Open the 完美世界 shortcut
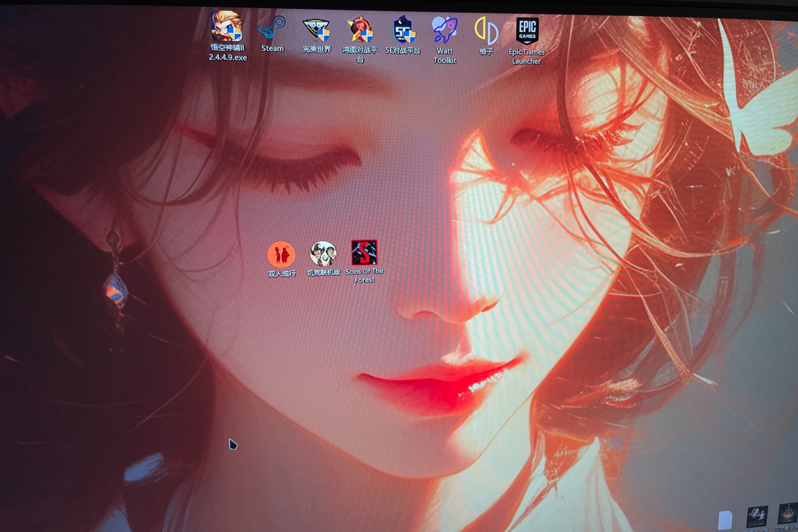This screenshot has width=798, height=532. pyautogui.click(x=316, y=30)
